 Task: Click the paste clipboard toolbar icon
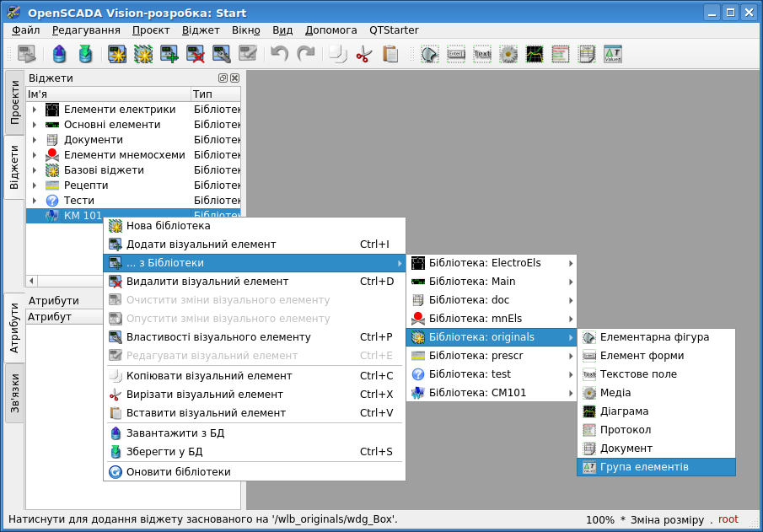(x=390, y=55)
